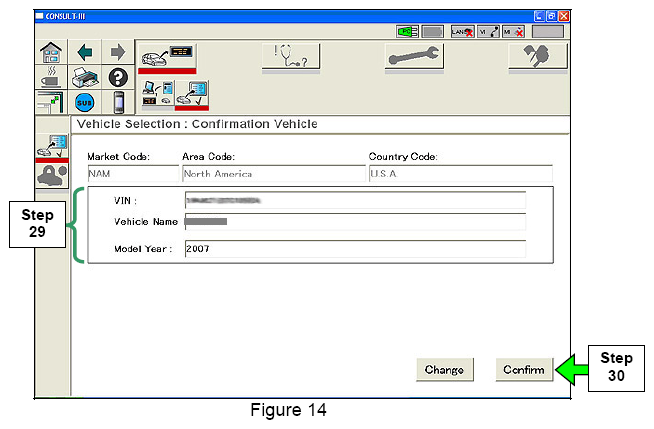Go back with the green left arrow

click(84, 51)
